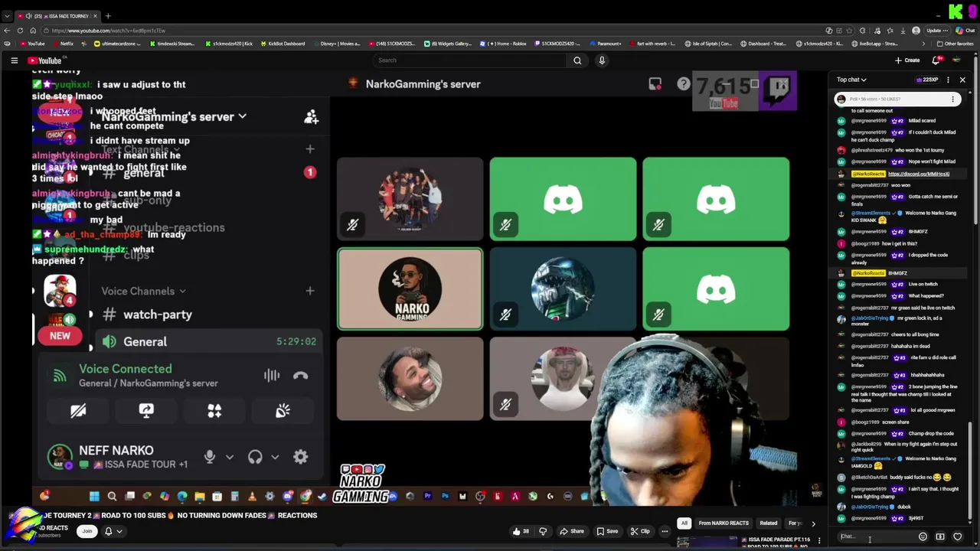Click the Clip scissors button
980x551 pixels.
[640, 531]
